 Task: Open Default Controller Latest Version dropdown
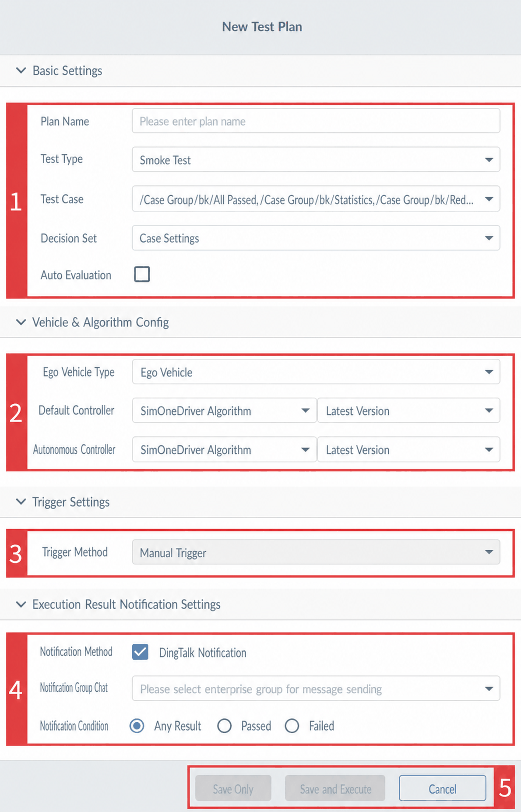(x=408, y=411)
